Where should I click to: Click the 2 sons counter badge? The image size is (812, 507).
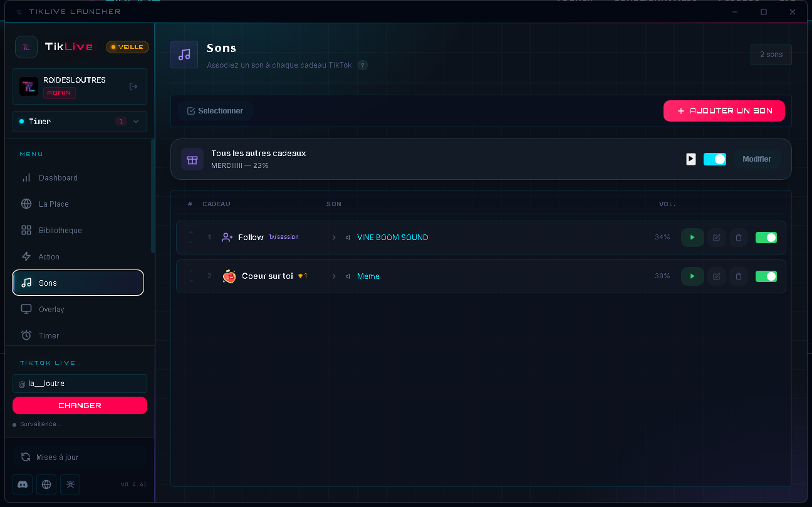[771, 55]
